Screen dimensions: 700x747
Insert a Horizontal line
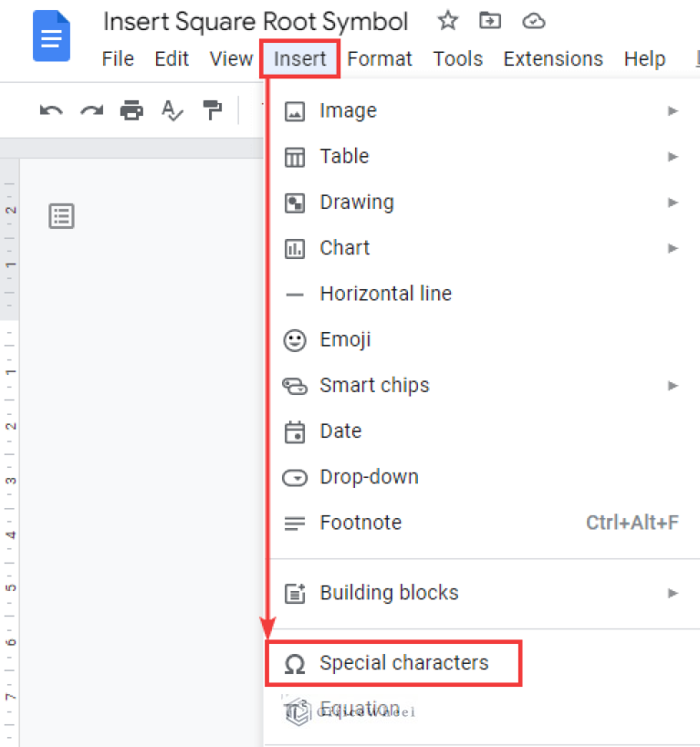[385, 294]
